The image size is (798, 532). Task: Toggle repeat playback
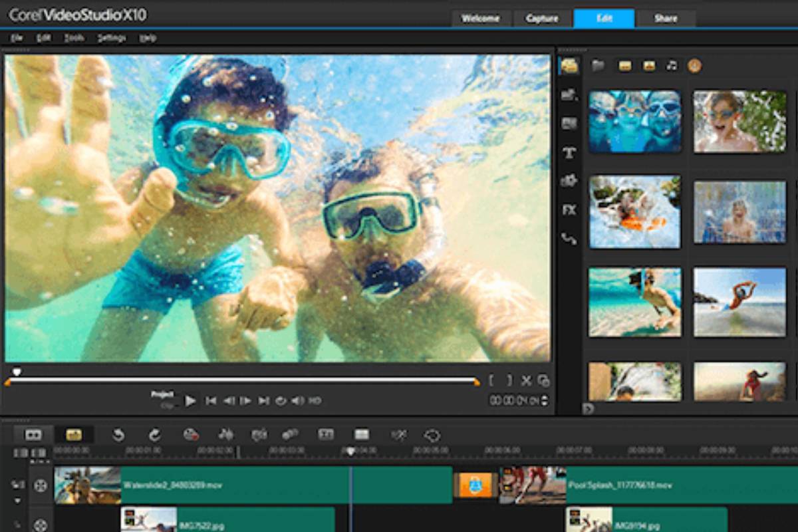tap(281, 401)
